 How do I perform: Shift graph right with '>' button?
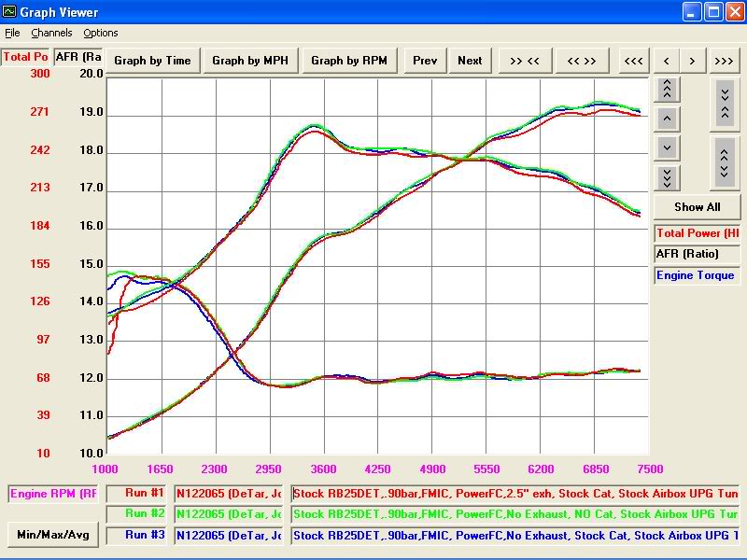[x=692, y=61]
